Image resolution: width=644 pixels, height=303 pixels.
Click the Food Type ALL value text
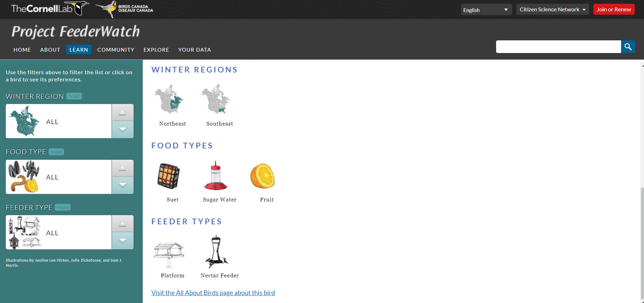tap(52, 177)
